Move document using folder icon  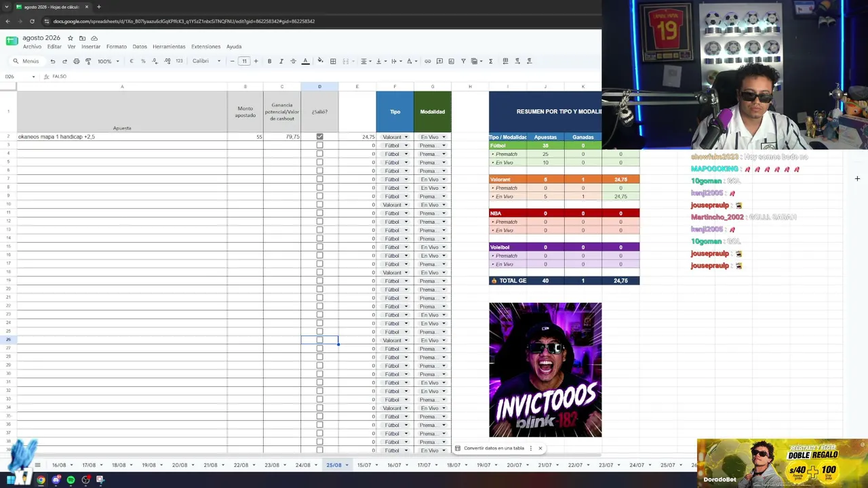(x=82, y=38)
